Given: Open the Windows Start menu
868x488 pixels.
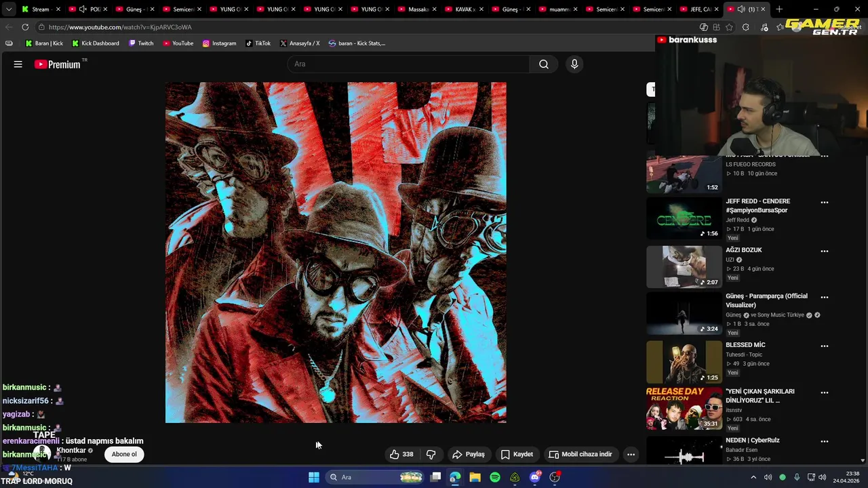Looking at the screenshot, I should point(314,477).
